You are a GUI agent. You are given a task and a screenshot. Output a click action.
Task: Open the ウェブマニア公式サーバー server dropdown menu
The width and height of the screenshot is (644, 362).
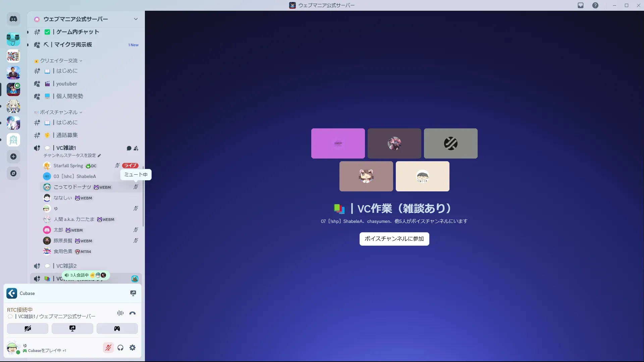[x=136, y=19]
